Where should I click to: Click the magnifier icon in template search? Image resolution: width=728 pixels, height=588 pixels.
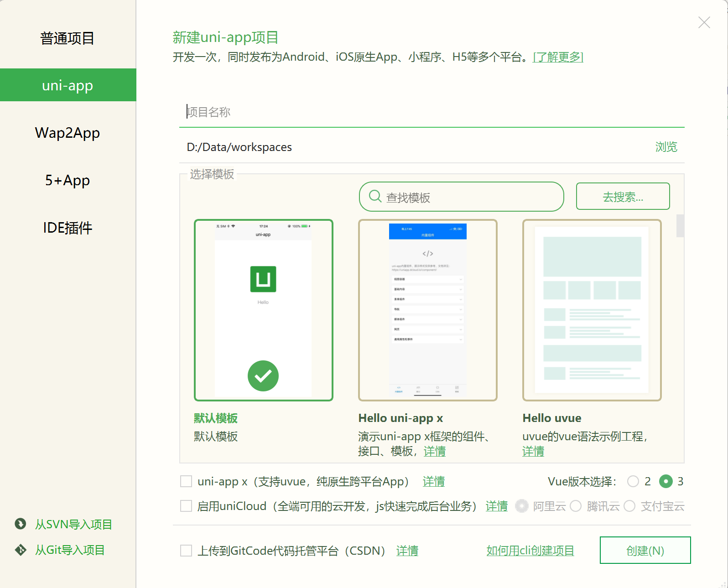coord(375,196)
